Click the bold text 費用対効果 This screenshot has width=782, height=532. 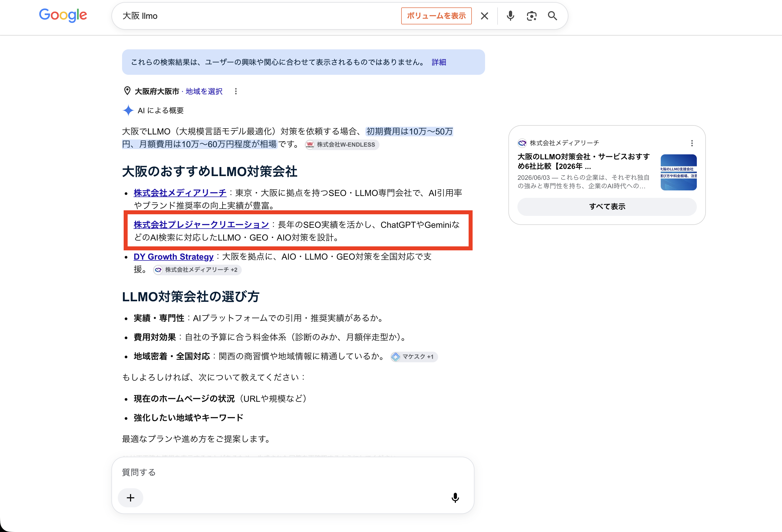click(x=155, y=337)
